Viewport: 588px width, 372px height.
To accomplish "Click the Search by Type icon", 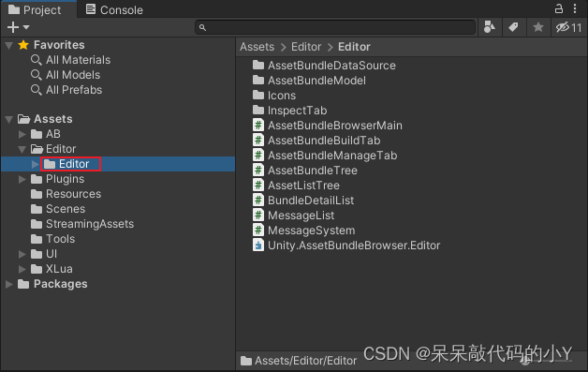I will (490, 27).
